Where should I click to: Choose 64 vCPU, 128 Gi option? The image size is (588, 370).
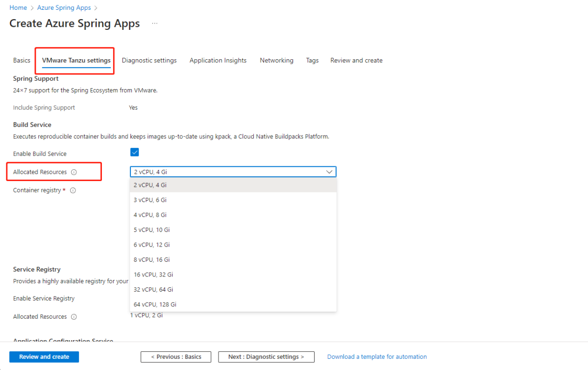click(x=233, y=304)
